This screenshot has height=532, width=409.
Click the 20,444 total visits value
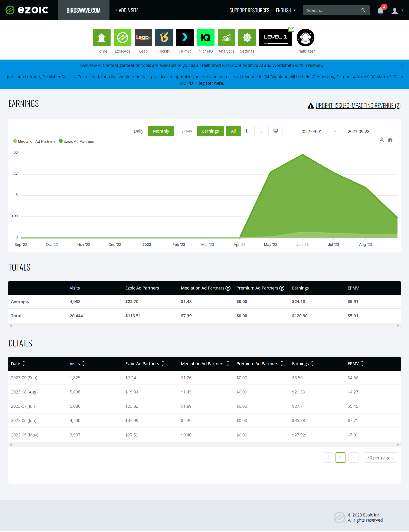click(76, 316)
